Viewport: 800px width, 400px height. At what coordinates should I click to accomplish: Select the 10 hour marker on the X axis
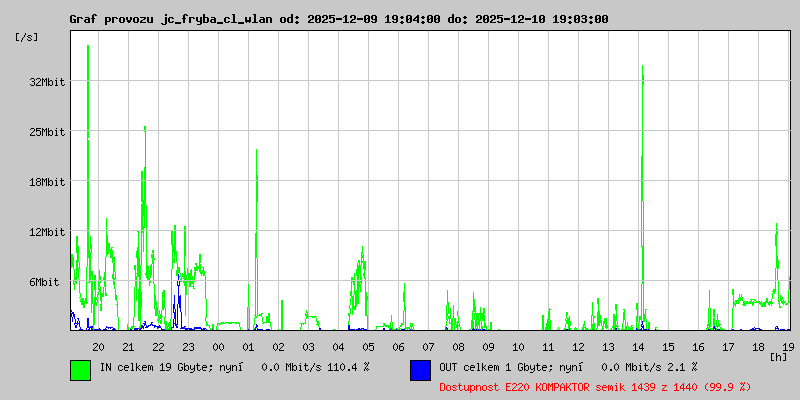coord(518,346)
